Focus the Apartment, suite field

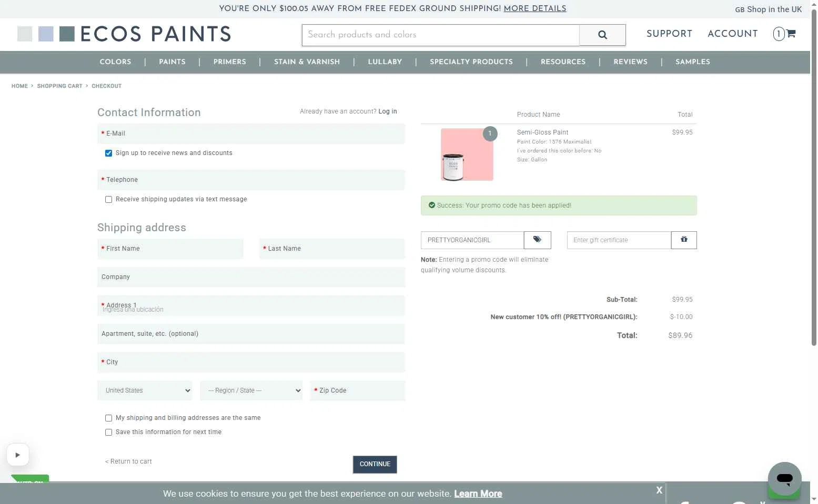pyautogui.click(x=251, y=334)
